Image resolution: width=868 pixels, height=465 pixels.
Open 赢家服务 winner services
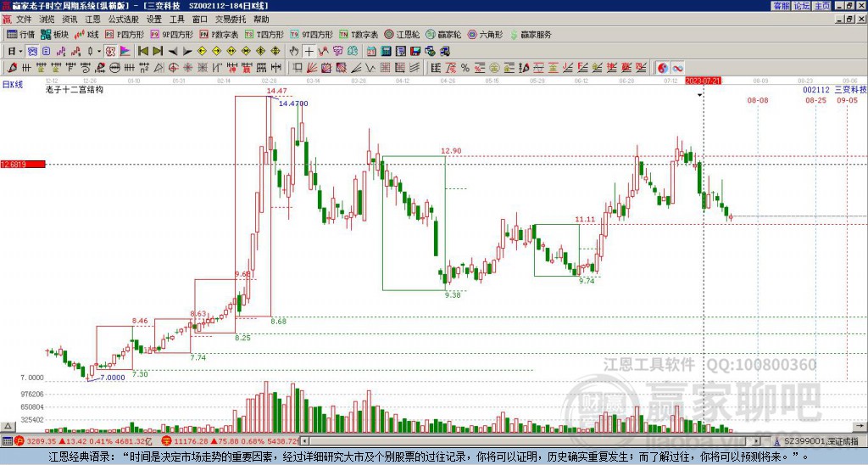point(531,34)
